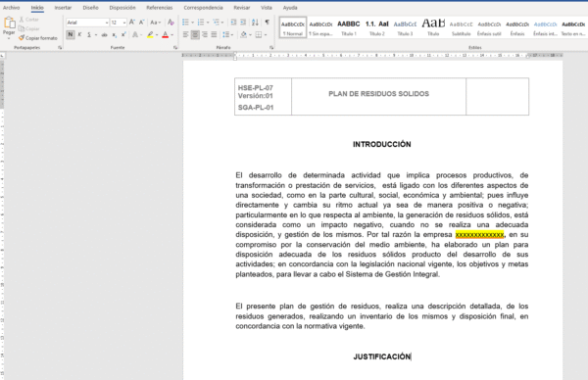The width and height of the screenshot is (588, 380).
Task: Align text to the right
Action: coord(205,35)
